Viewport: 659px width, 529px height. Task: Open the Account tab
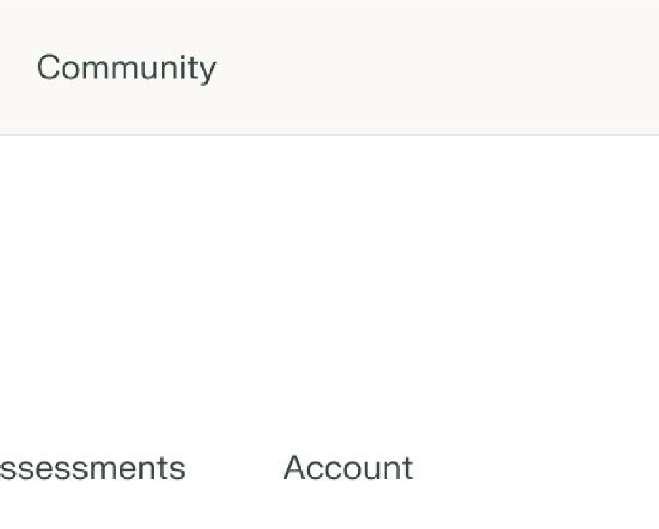[x=348, y=468]
